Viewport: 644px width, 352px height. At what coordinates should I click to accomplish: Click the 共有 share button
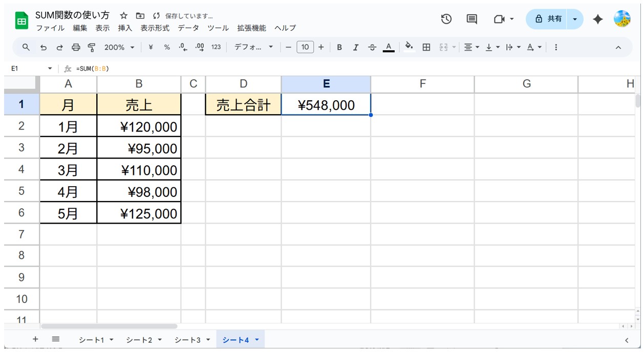(x=548, y=19)
